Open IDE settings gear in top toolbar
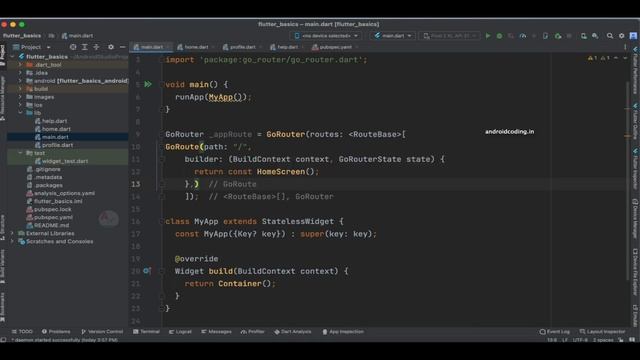Viewport: 640px width, 360px height. (622, 36)
